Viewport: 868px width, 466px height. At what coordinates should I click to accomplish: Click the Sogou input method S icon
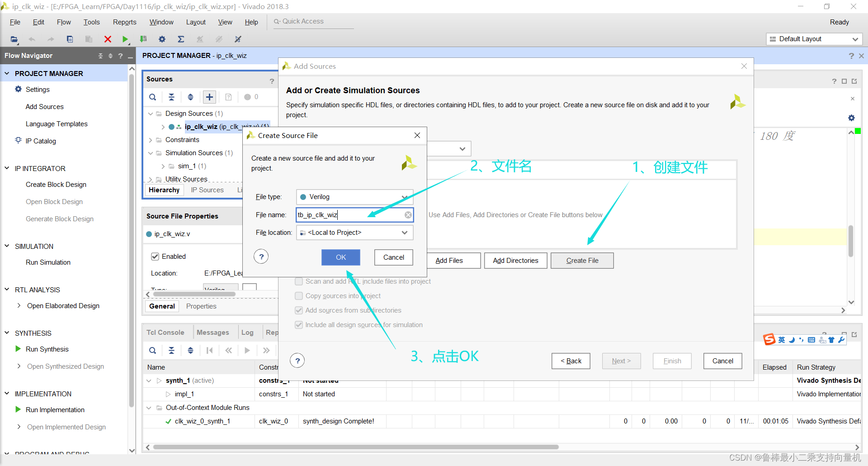click(x=769, y=339)
